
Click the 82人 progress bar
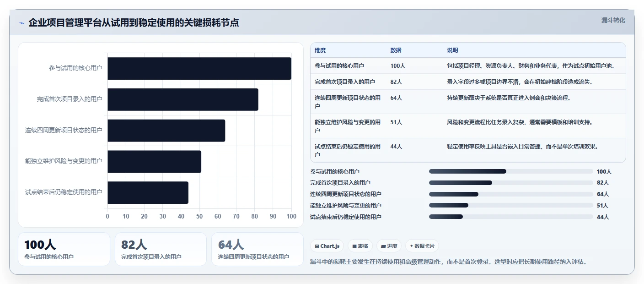[511, 183]
